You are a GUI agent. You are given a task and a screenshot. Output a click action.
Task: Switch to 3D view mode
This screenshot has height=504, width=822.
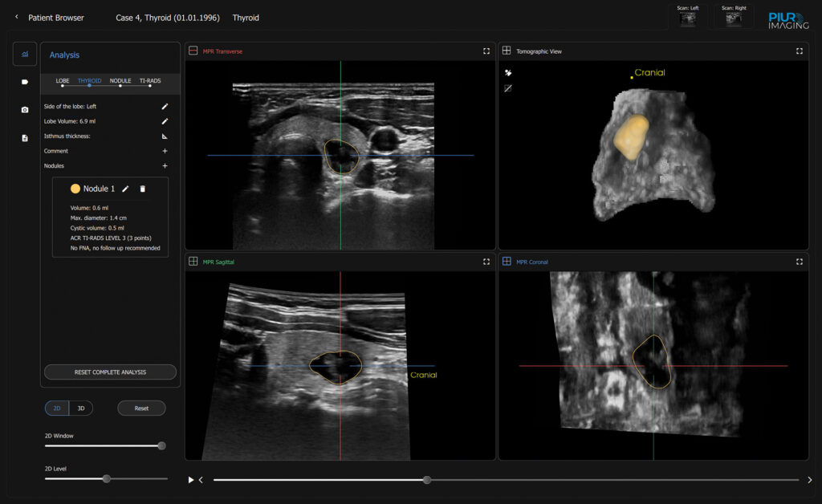(81, 408)
